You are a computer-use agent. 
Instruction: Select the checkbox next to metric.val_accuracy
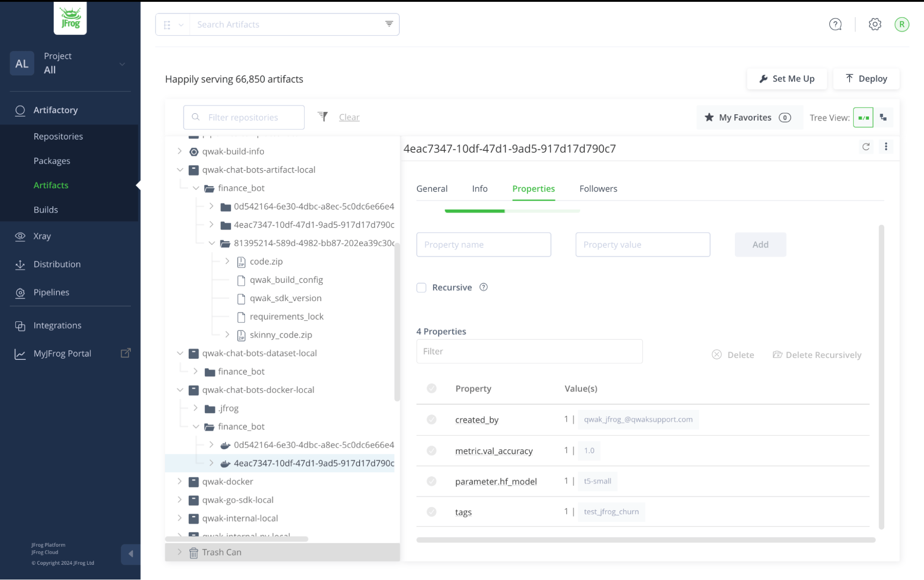431,450
